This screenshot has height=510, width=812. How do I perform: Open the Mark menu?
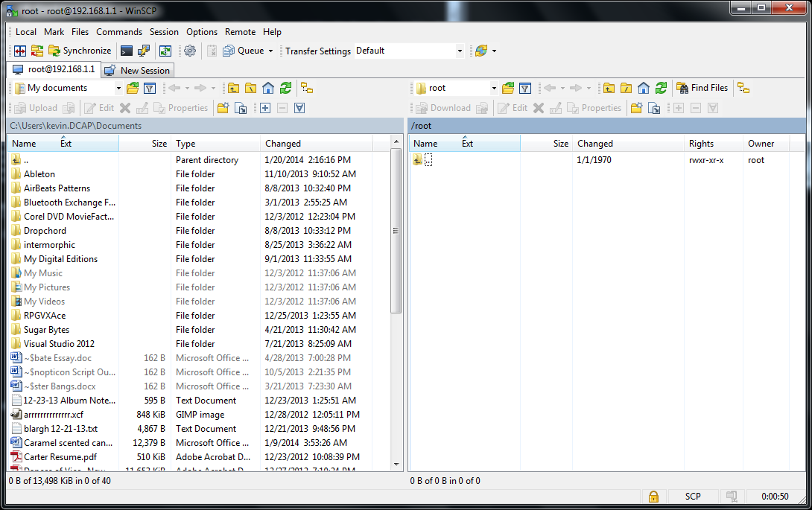pos(54,32)
